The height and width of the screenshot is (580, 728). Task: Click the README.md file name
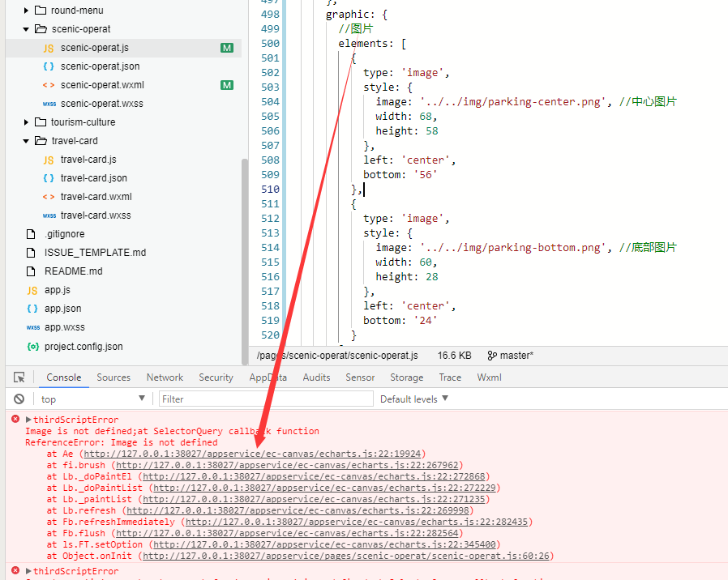tap(73, 271)
